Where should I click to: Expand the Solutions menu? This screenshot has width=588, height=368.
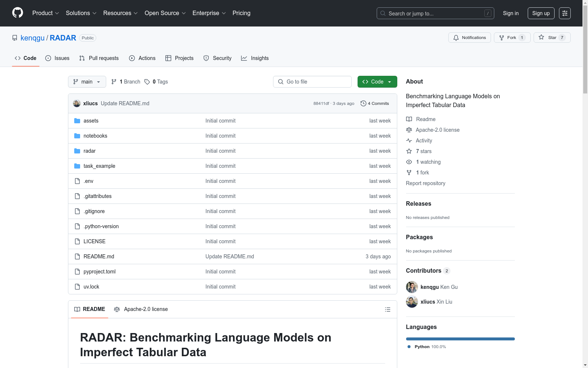click(x=81, y=13)
